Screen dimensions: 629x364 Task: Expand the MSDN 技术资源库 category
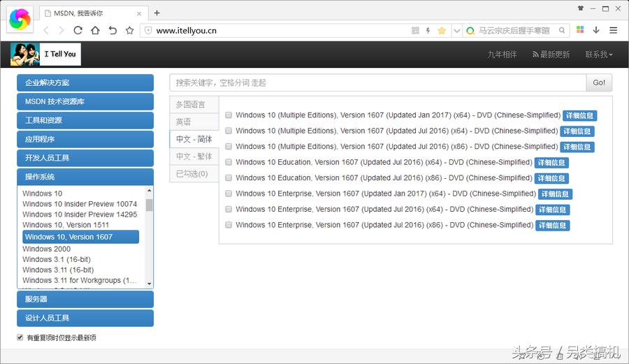coord(85,101)
